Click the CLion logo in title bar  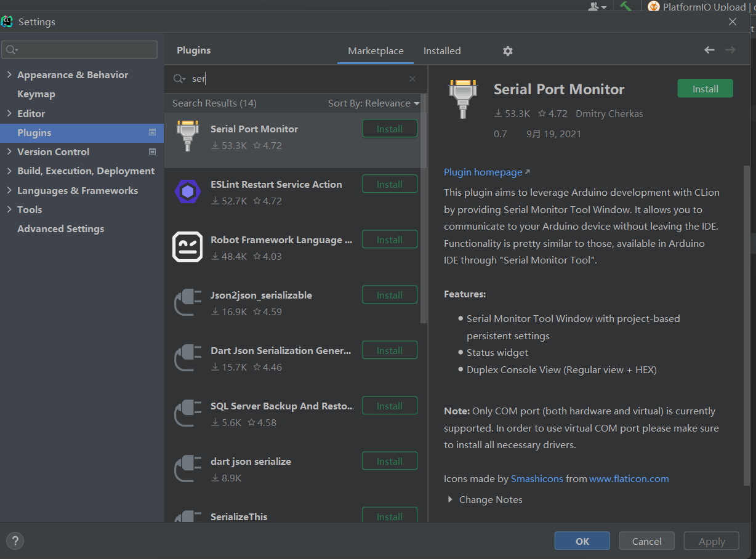pos(7,22)
